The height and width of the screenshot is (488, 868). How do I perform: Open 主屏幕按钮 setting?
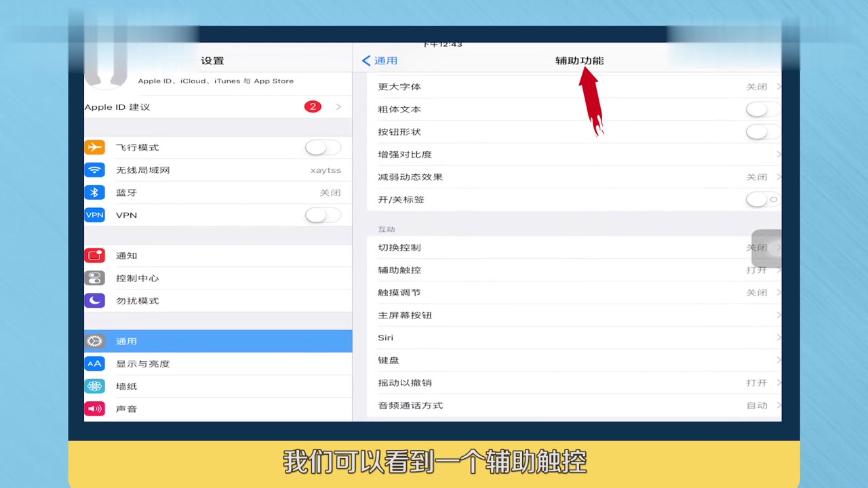pos(574,315)
